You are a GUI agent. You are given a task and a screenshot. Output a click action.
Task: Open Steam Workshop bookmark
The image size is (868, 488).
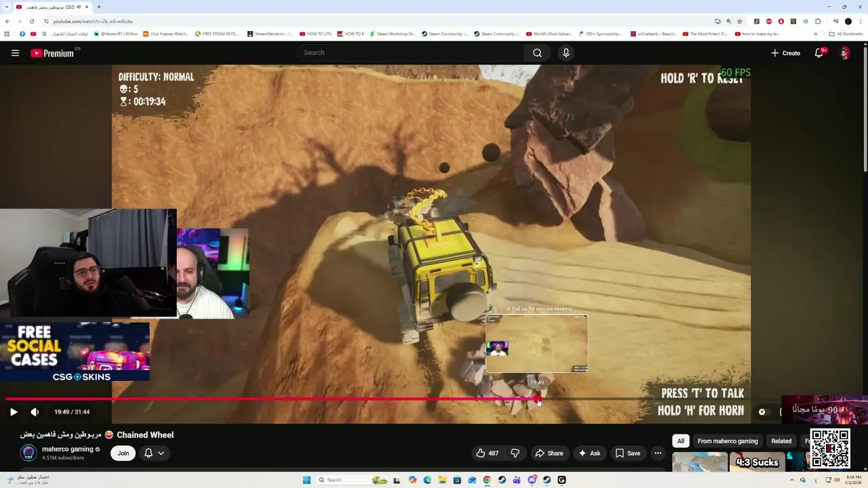(392, 33)
